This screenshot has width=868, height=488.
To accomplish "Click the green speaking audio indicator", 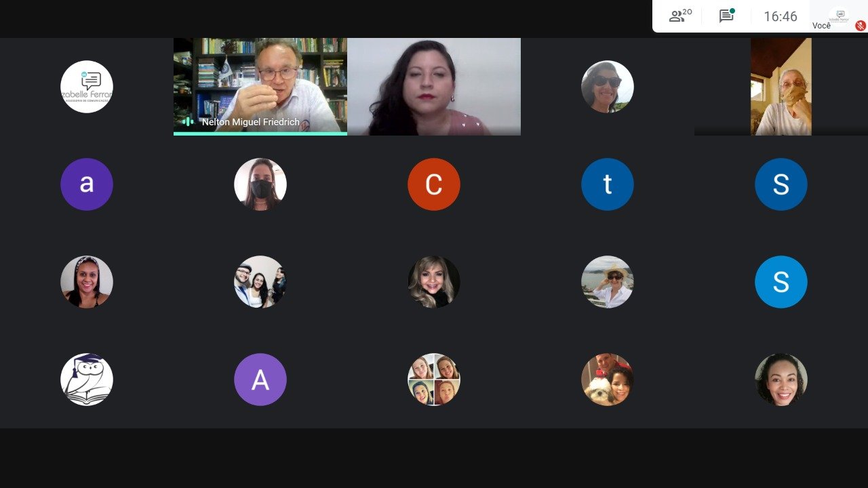I will click(188, 122).
